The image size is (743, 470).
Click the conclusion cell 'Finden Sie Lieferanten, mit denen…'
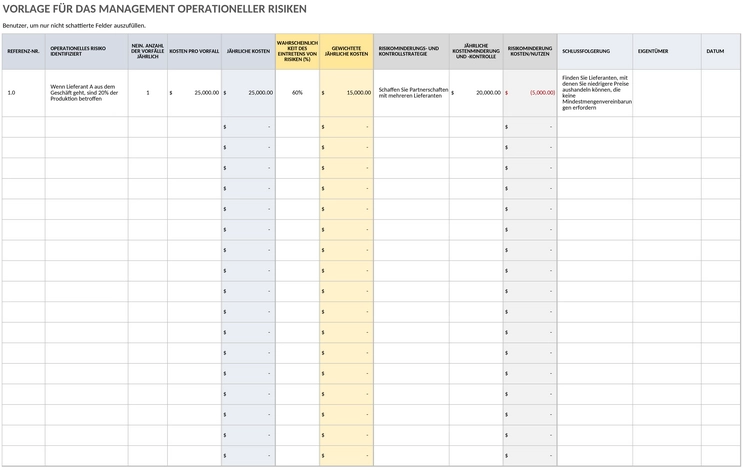595,93
